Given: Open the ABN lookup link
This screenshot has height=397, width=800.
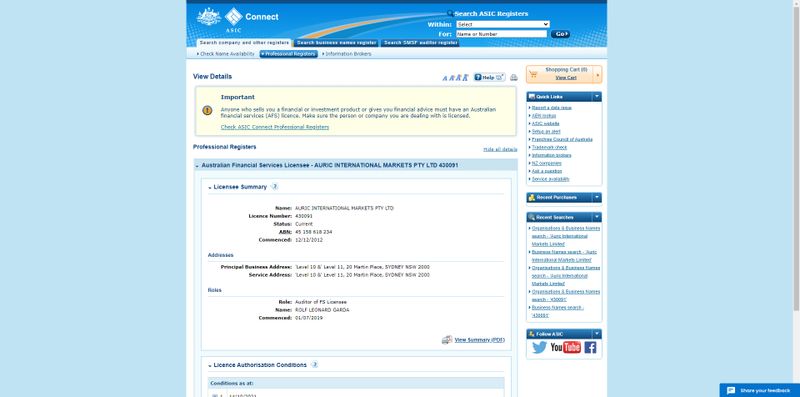Looking at the screenshot, I should [x=544, y=116].
